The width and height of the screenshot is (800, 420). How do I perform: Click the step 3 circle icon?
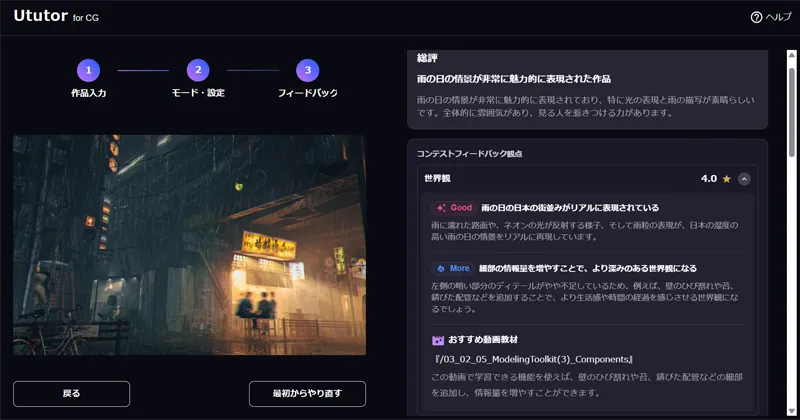307,70
